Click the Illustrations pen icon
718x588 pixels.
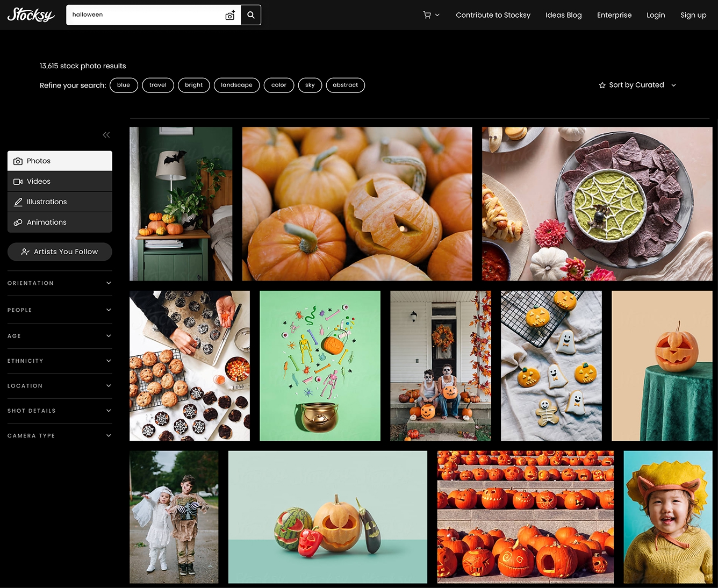(x=18, y=202)
